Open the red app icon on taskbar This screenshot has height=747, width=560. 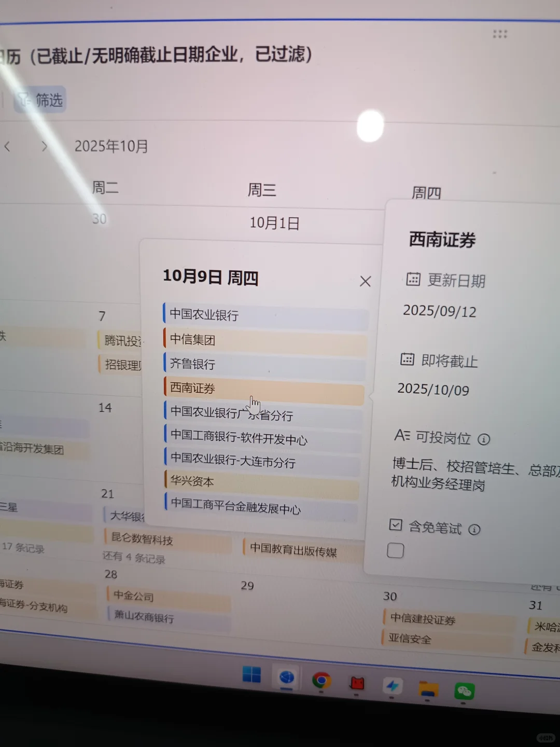(x=357, y=683)
